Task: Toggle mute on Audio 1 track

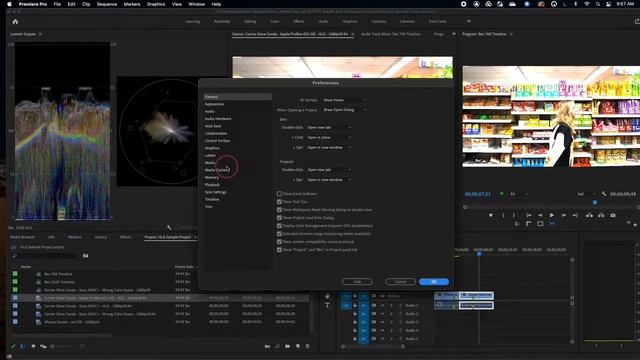Action: point(382,305)
